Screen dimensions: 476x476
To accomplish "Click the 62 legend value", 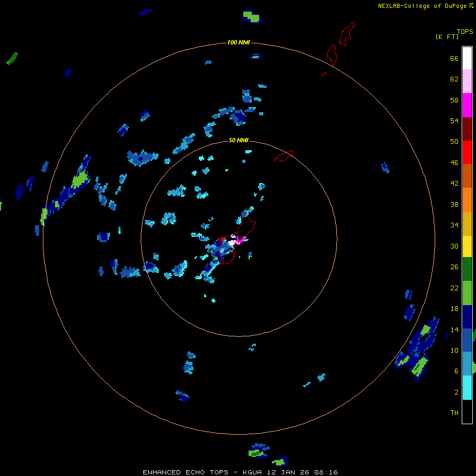I will point(454,79).
